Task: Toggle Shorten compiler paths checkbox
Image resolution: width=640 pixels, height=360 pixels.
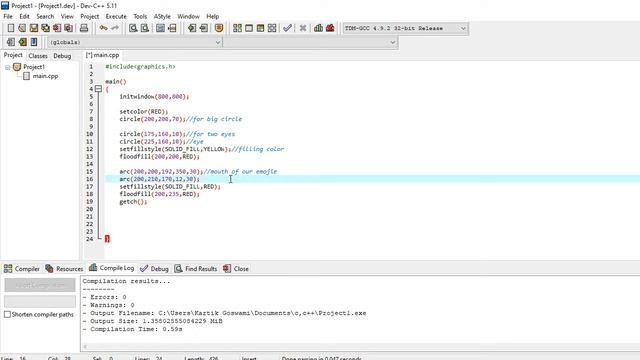Action: coord(7,315)
